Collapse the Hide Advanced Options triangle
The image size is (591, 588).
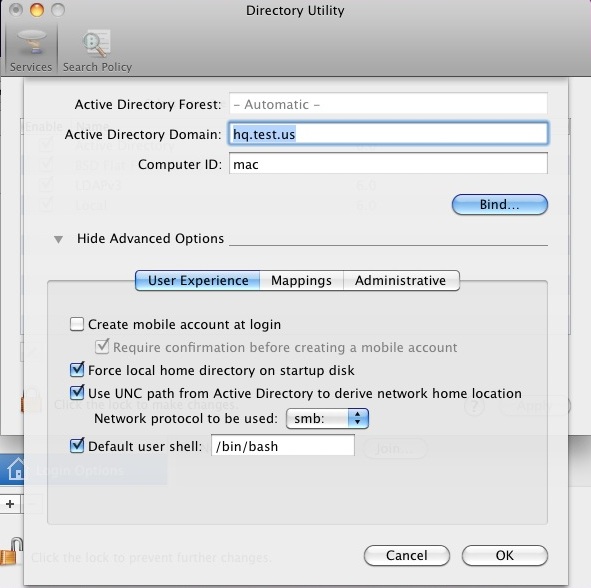pos(58,239)
